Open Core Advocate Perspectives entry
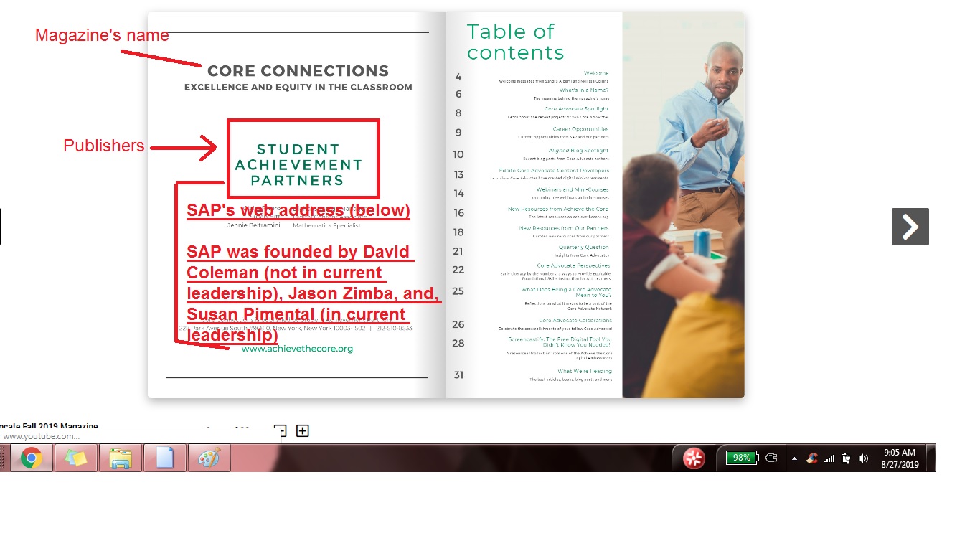Viewport: 980px width, 551px height. coord(573,265)
